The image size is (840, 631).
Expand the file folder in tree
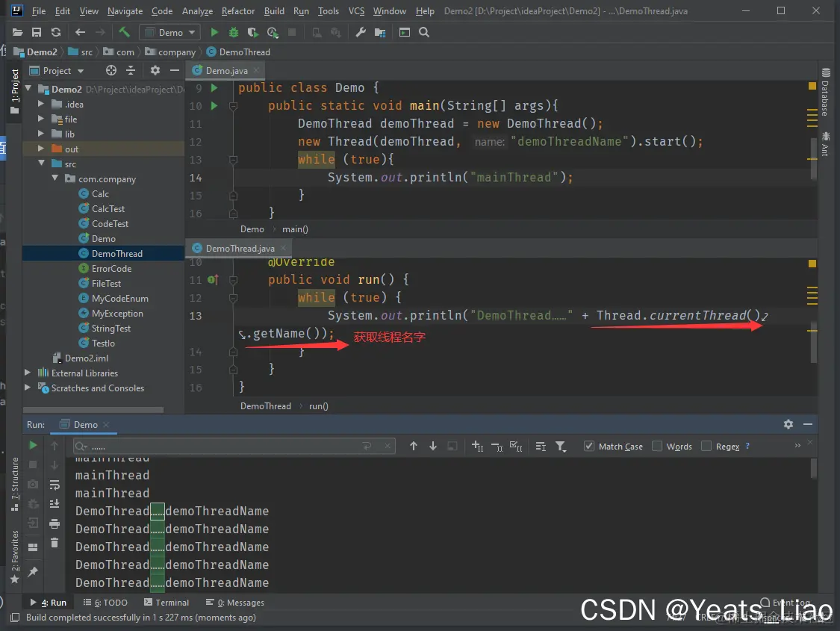pos(41,119)
